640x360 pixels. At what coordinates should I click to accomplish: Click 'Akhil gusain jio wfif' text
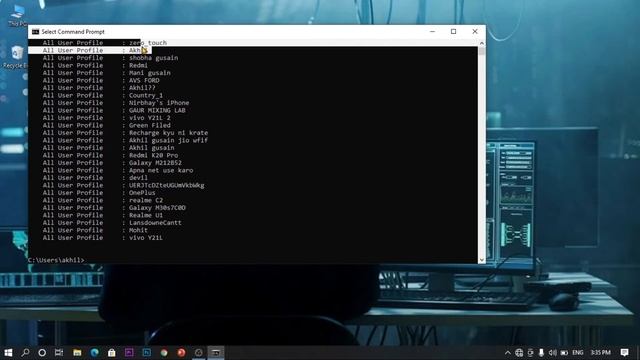(169, 140)
